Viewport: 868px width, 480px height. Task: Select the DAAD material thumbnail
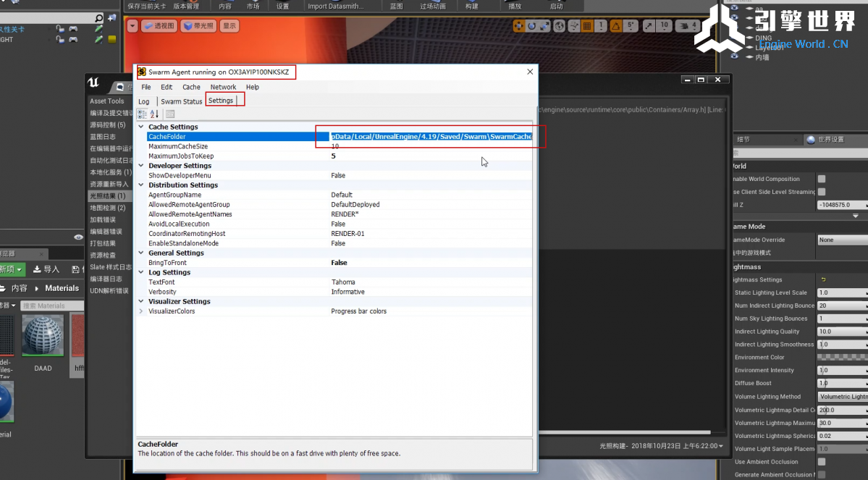point(43,336)
